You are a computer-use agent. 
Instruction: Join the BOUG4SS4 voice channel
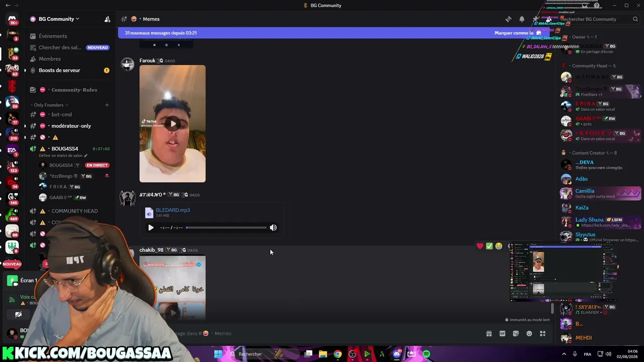coord(64,149)
